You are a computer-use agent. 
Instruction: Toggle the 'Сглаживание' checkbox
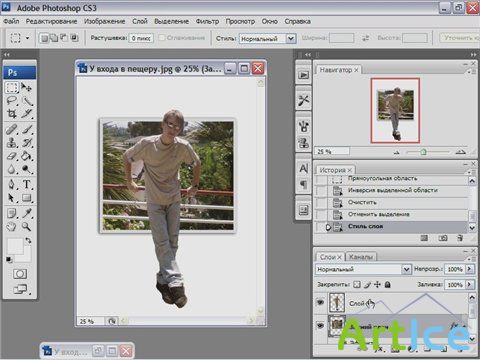(x=162, y=38)
